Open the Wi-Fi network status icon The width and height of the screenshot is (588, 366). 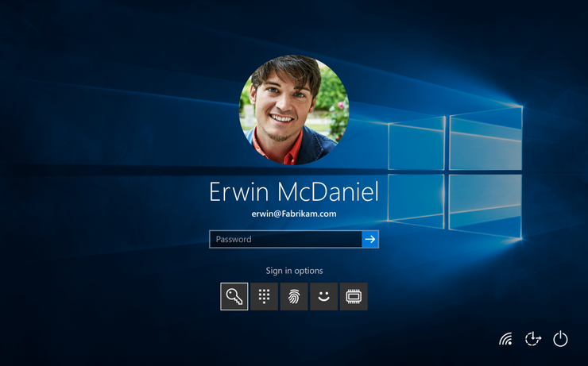pyautogui.click(x=505, y=339)
